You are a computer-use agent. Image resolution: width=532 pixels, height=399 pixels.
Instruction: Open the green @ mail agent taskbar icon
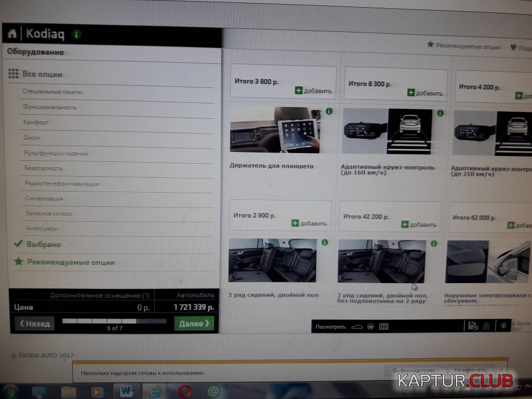[213, 392]
